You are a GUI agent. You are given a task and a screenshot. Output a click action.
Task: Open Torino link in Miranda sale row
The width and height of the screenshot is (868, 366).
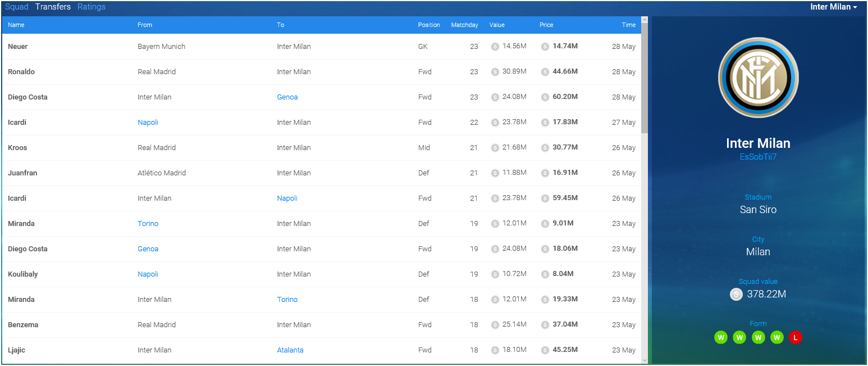(x=287, y=300)
